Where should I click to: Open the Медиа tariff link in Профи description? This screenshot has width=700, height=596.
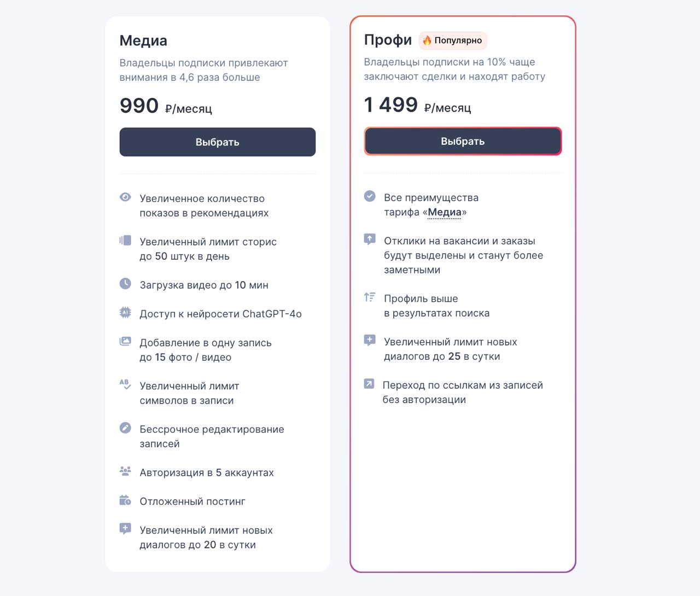(x=444, y=212)
